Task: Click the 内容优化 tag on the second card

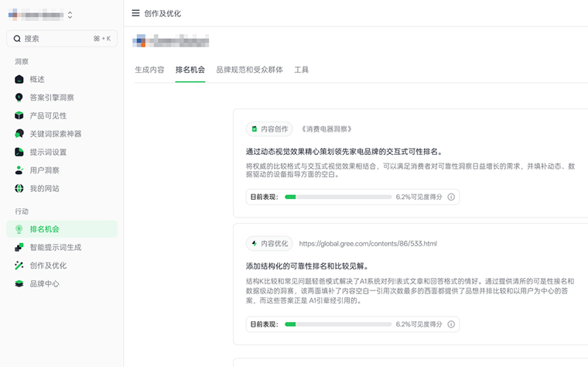Action: pos(269,243)
